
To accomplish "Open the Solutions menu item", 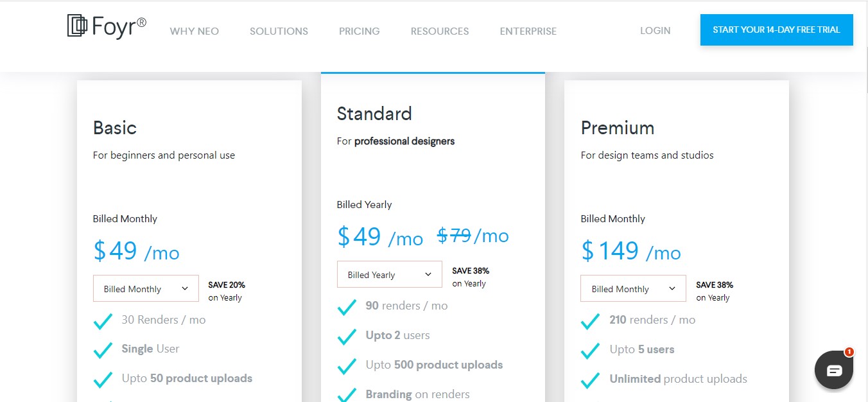I will 279,31.
